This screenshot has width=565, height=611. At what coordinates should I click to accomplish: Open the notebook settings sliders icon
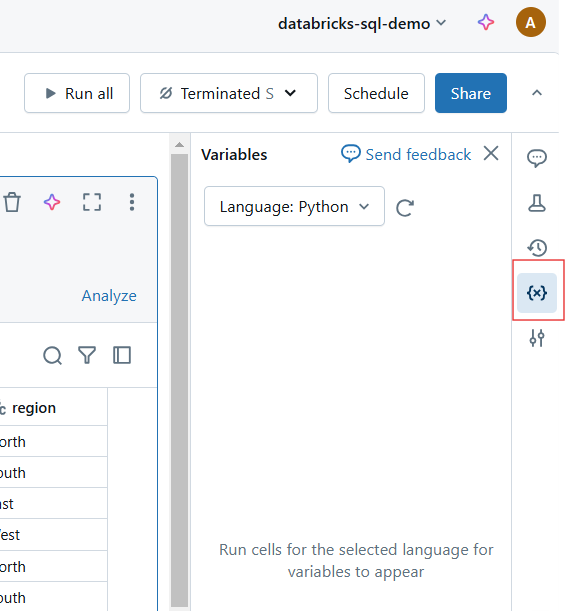click(537, 338)
